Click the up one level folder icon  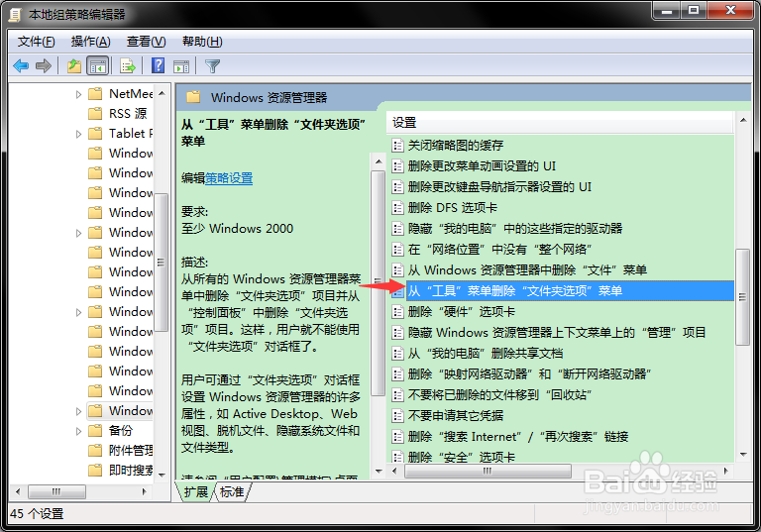tap(74, 65)
